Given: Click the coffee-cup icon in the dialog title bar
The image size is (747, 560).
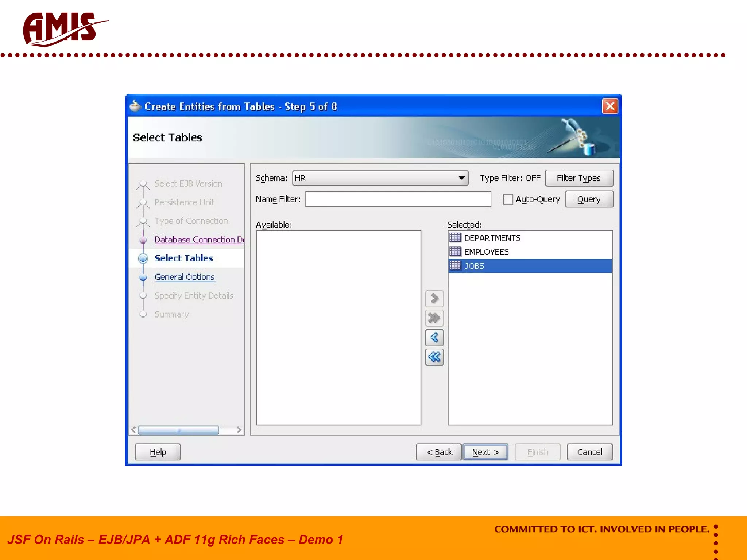Looking at the screenshot, I should click(135, 106).
